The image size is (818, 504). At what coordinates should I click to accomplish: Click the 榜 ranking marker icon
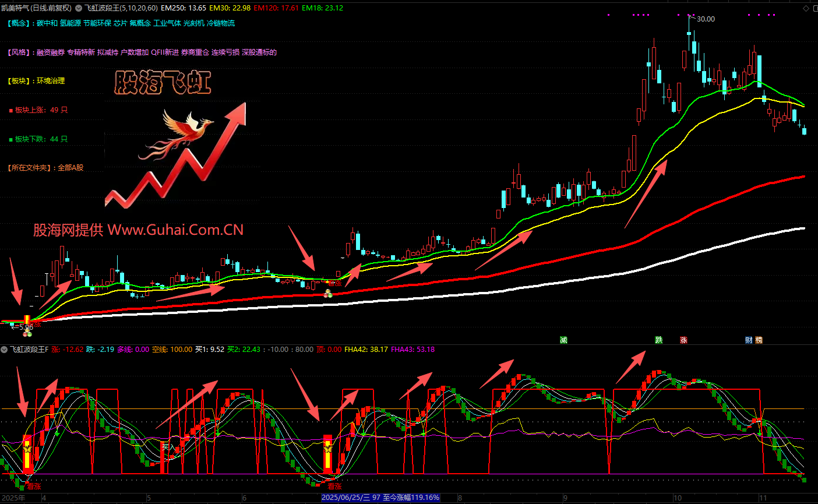click(759, 340)
